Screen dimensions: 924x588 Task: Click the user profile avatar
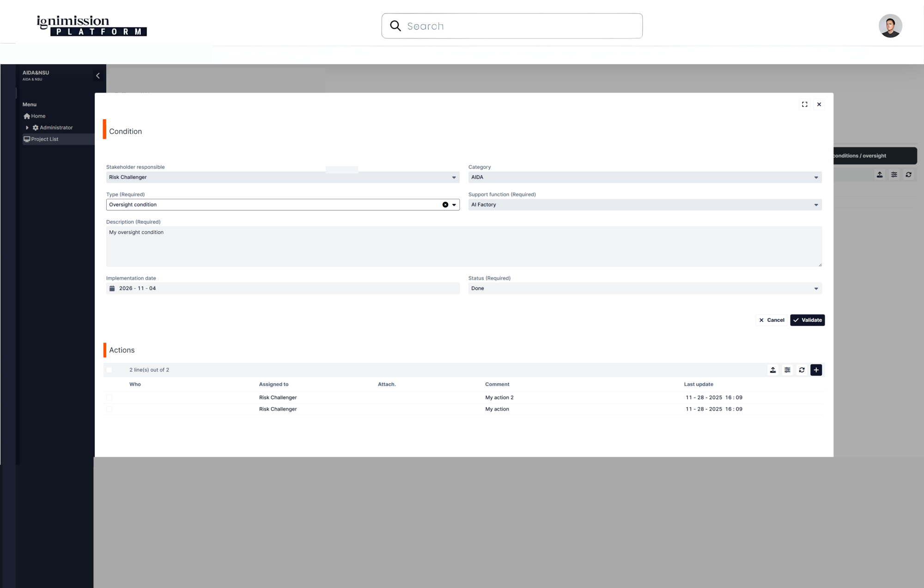(x=890, y=26)
